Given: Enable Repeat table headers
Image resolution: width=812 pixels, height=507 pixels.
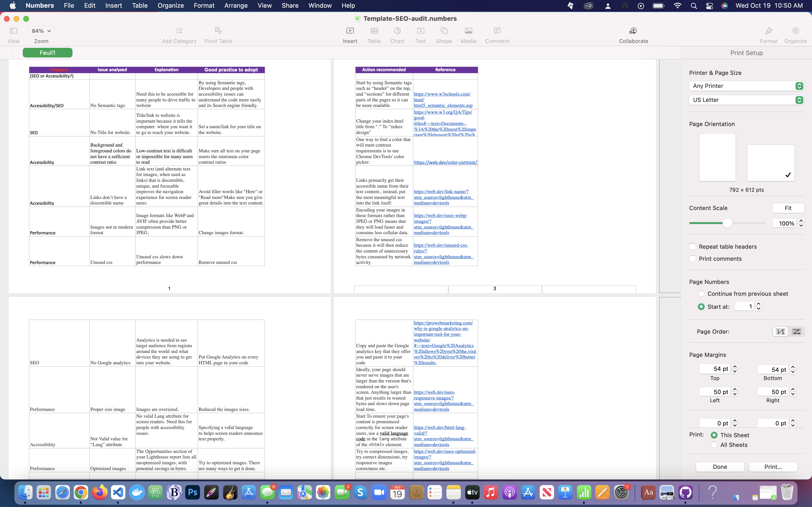Looking at the screenshot, I should tap(693, 246).
